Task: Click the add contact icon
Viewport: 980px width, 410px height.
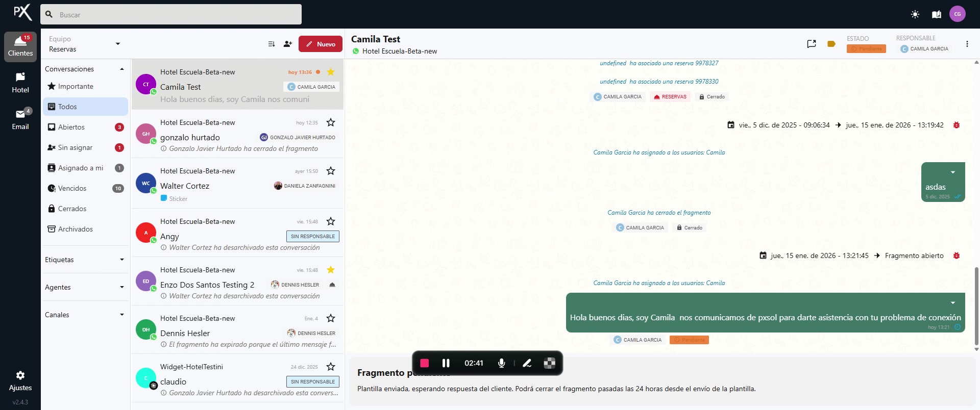Action: pos(288,44)
